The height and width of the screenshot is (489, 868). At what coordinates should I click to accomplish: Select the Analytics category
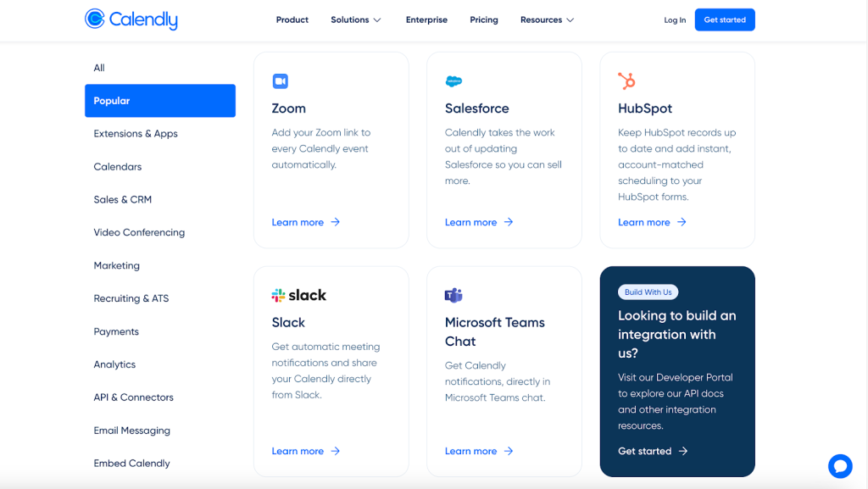[114, 364]
